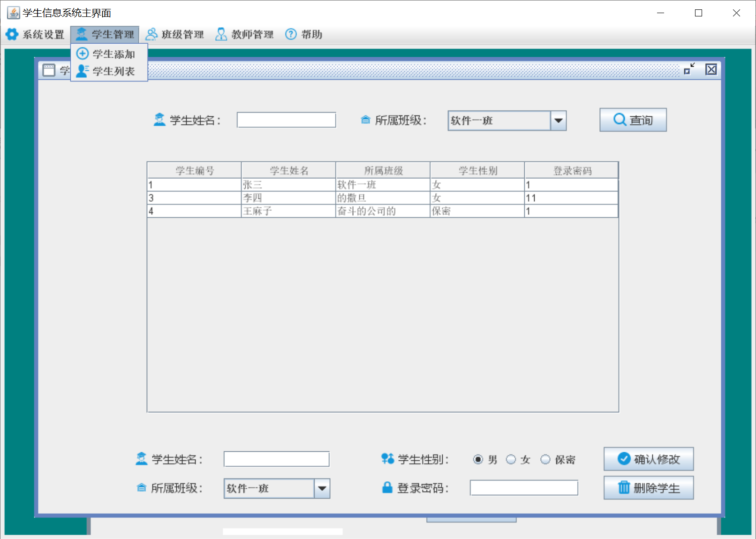This screenshot has width=756, height=539.
Task: Click the Java app icon in title bar
Action: (x=14, y=13)
